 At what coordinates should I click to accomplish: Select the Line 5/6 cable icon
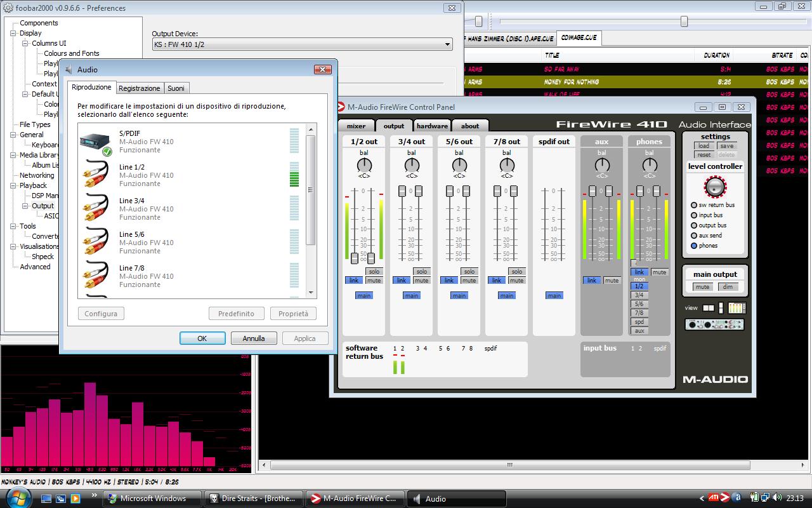(96, 243)
